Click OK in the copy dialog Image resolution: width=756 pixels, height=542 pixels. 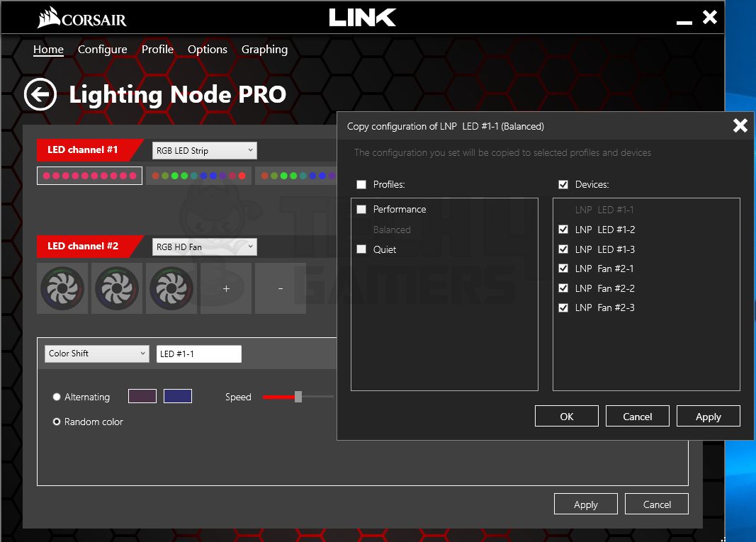[567, 416]
